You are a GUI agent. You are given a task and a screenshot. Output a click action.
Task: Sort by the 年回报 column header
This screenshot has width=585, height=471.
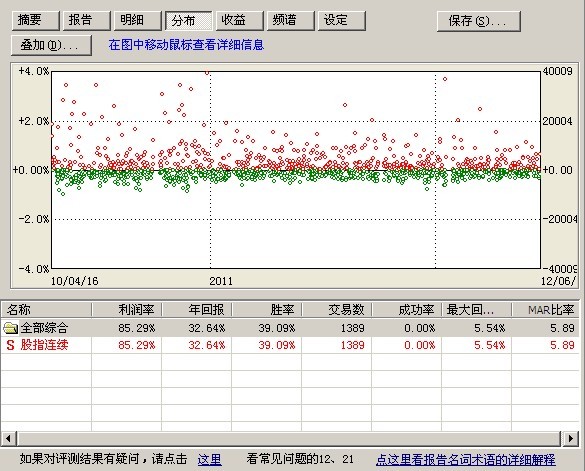197,309
